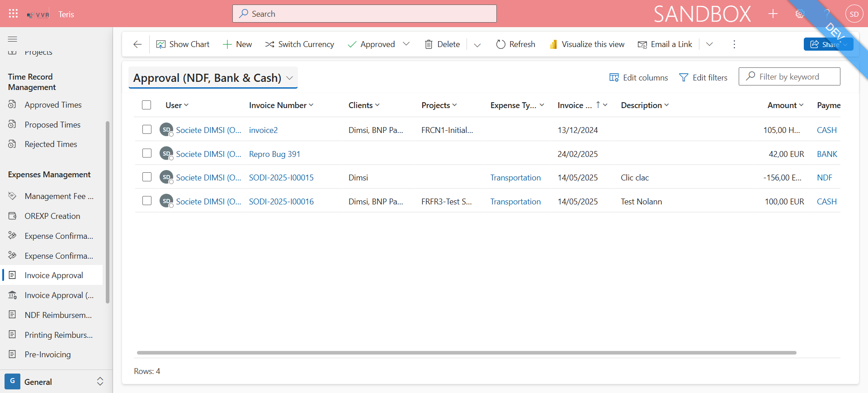Open Societe DIMSI user in invoice2 row
This screenshot has height=393, width=868.
click(x=208, y=130)
